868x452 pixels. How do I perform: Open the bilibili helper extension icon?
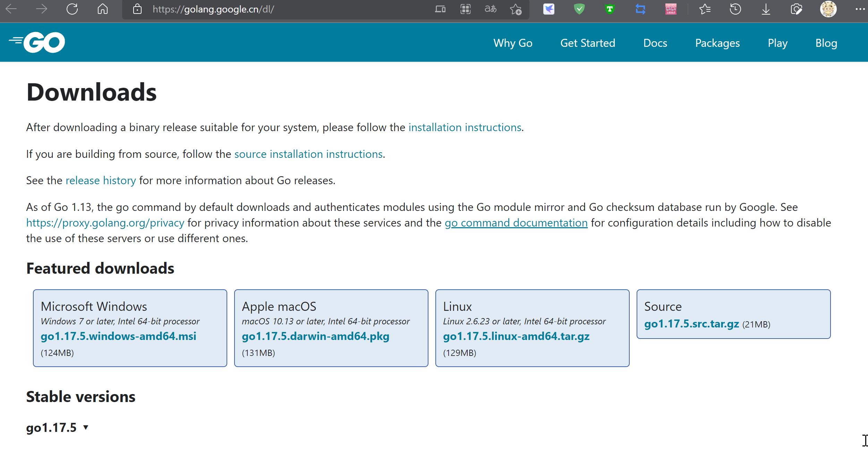[x=671, y=9]
